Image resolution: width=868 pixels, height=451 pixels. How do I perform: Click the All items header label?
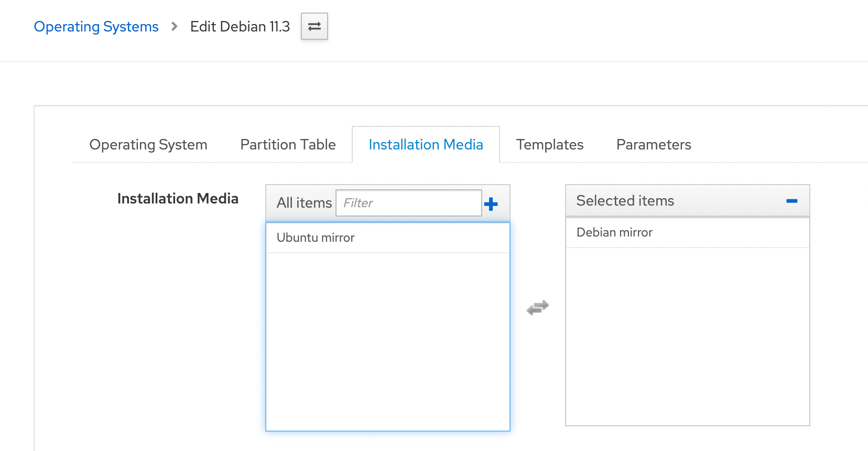[304, 203]
